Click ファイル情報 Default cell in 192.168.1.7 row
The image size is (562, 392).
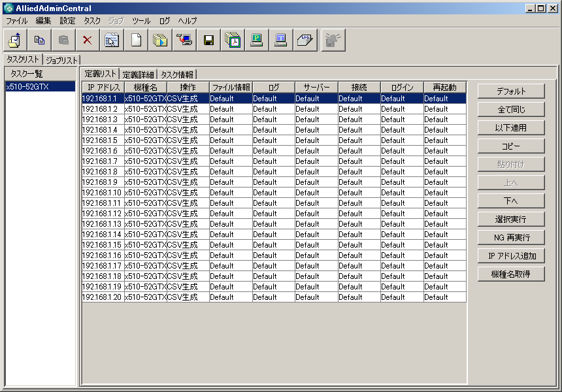point(231,161)
